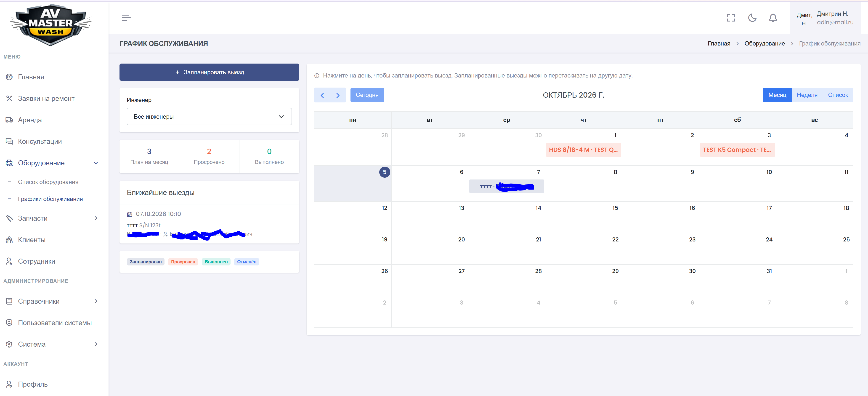The width and height of the screenshot is (868, 396).
Task: Click the Сотрудники person icon
Action: coord(9,261)
